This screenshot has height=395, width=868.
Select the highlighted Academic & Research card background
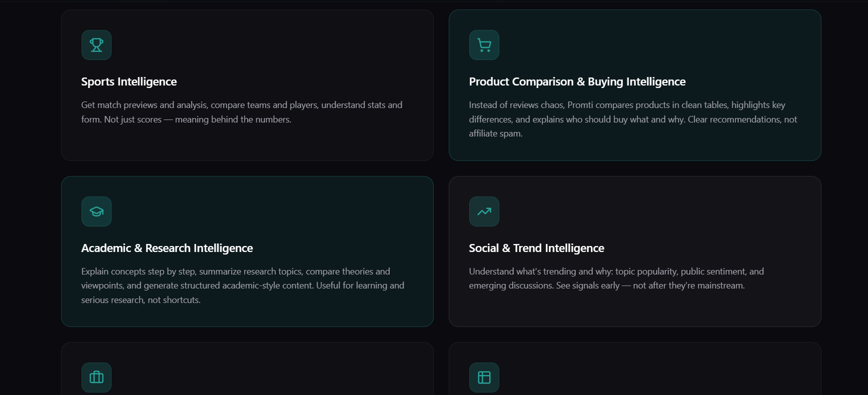300,210
